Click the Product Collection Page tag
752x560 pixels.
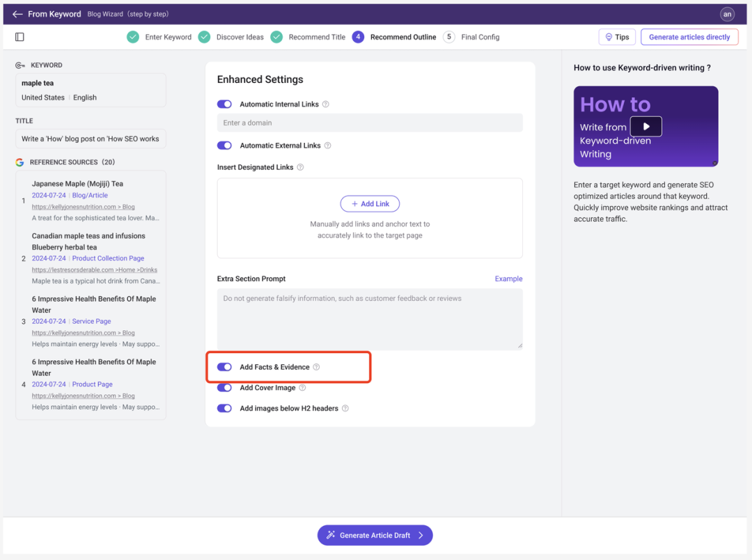tap(108, 258)
